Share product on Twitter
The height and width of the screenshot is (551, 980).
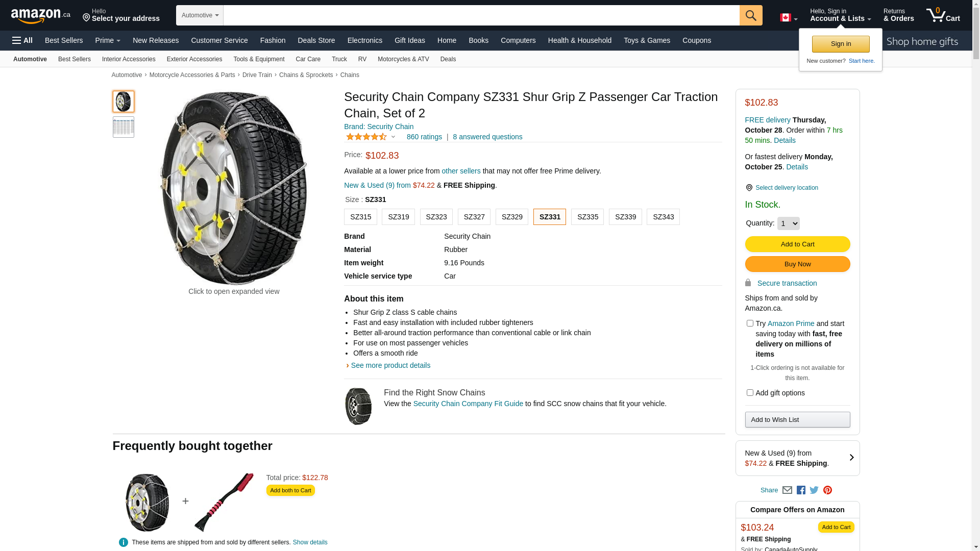click(814, 490)
